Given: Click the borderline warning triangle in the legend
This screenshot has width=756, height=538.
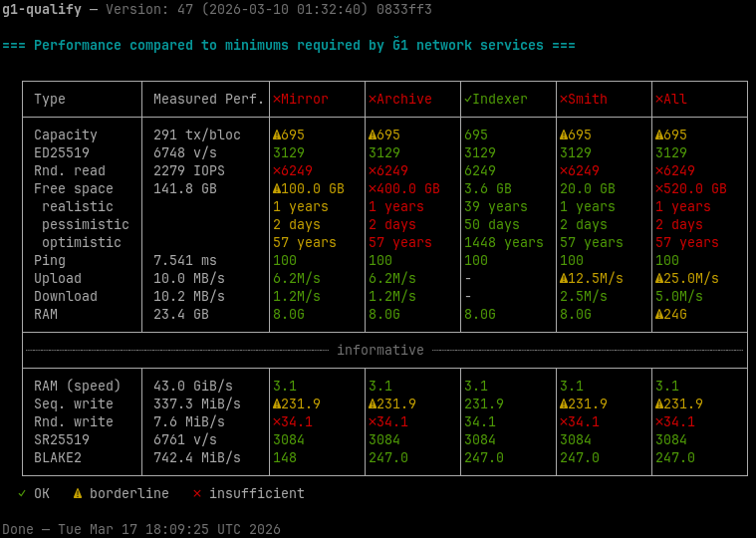Looking at the screenshot, I should [78, 493].
